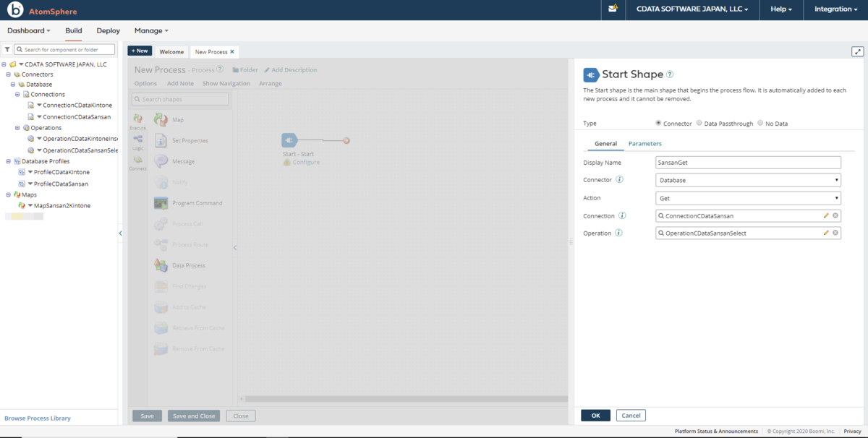This screenshot has height=438, width=868.
Task: Close the New Process tab
Action: [x=232, y=52]
